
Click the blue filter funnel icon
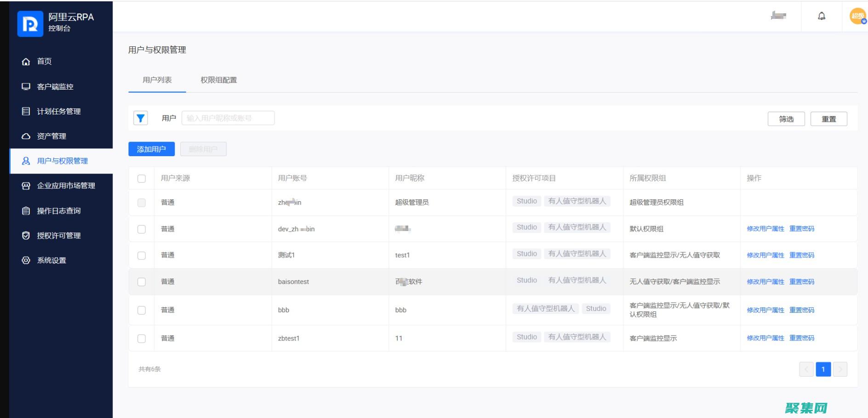[141, 118]
